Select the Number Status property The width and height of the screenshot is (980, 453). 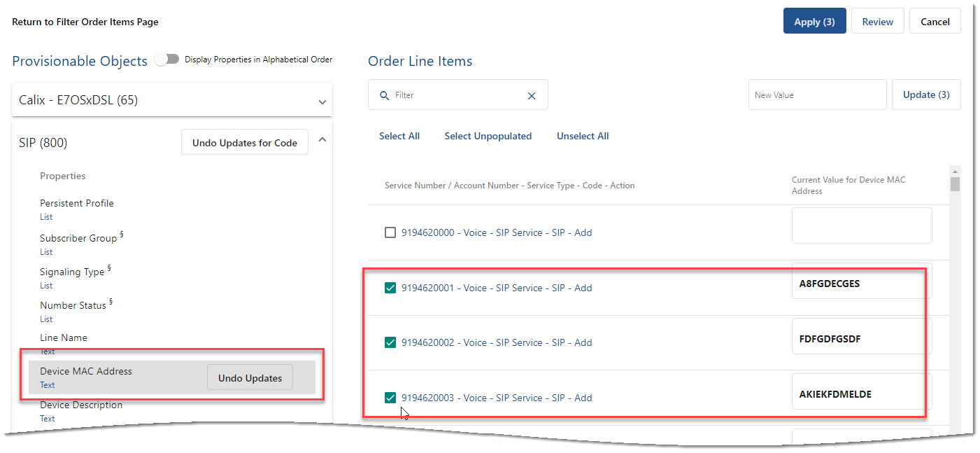point(73,305)
